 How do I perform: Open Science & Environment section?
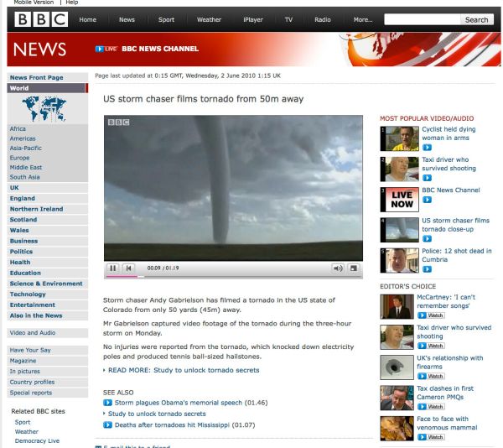(47, 284)
